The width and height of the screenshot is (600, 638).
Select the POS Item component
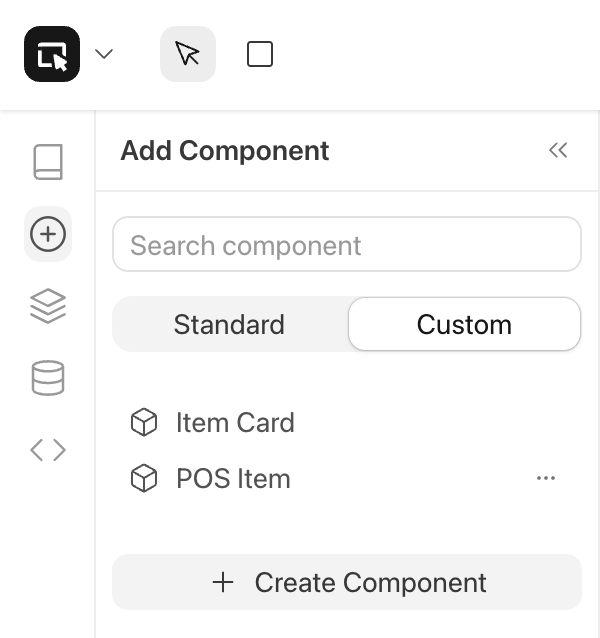click(x=233, y=479)
